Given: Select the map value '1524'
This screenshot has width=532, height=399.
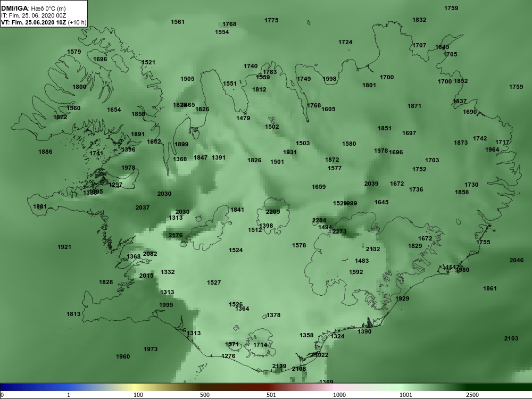Looking at the screenshot, I should pos(236,250).
